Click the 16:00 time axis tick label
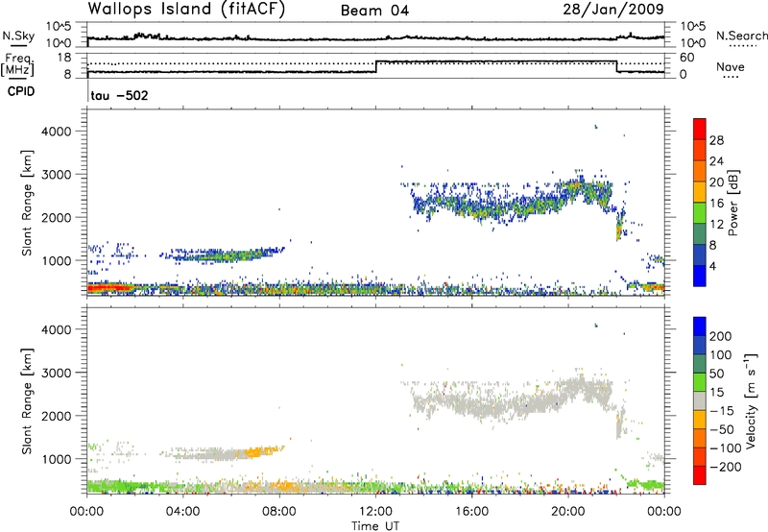This screenshot has width=768, height=532. (x=471, y=512)
